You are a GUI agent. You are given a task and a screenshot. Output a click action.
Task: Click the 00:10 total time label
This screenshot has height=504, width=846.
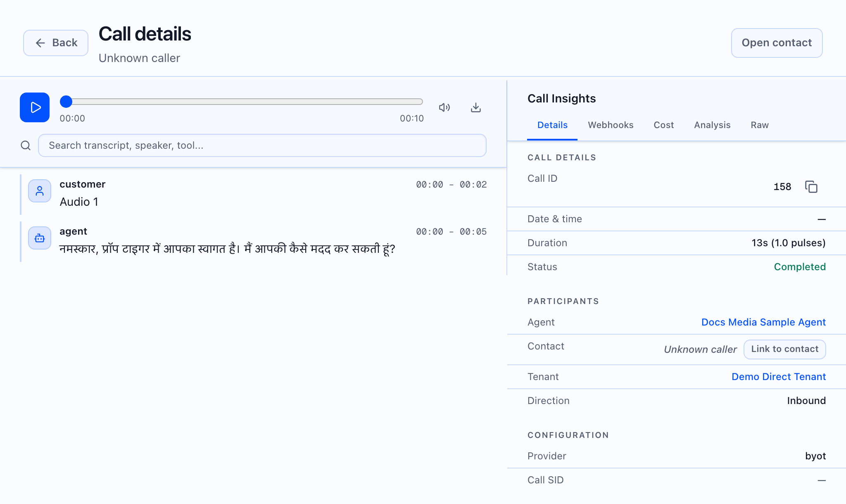[411, 119]
